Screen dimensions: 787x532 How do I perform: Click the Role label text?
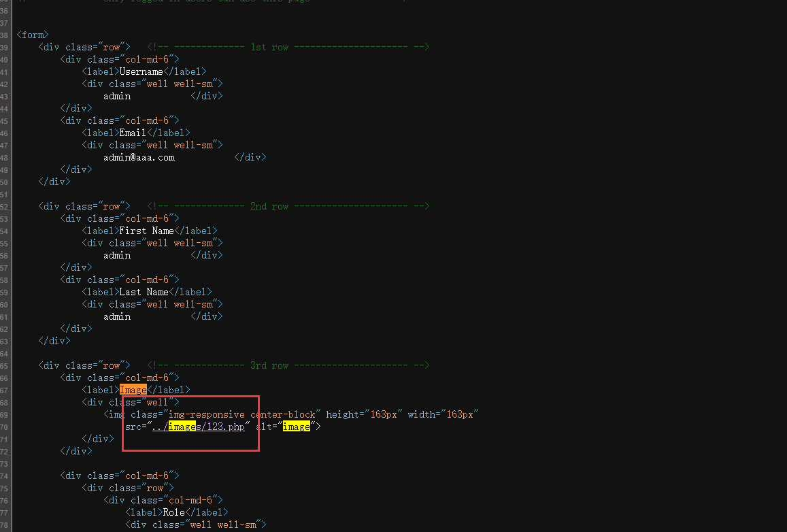pos(173,512)
